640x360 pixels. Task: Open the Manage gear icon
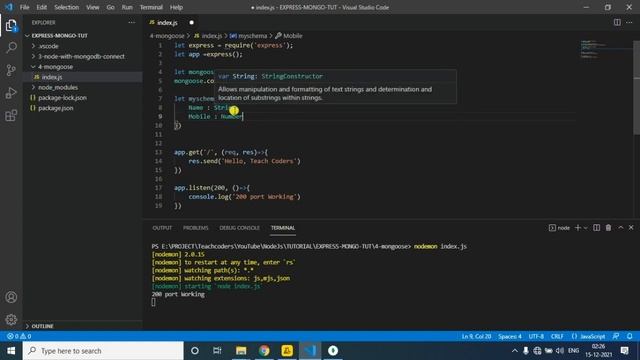pos(11,319)
